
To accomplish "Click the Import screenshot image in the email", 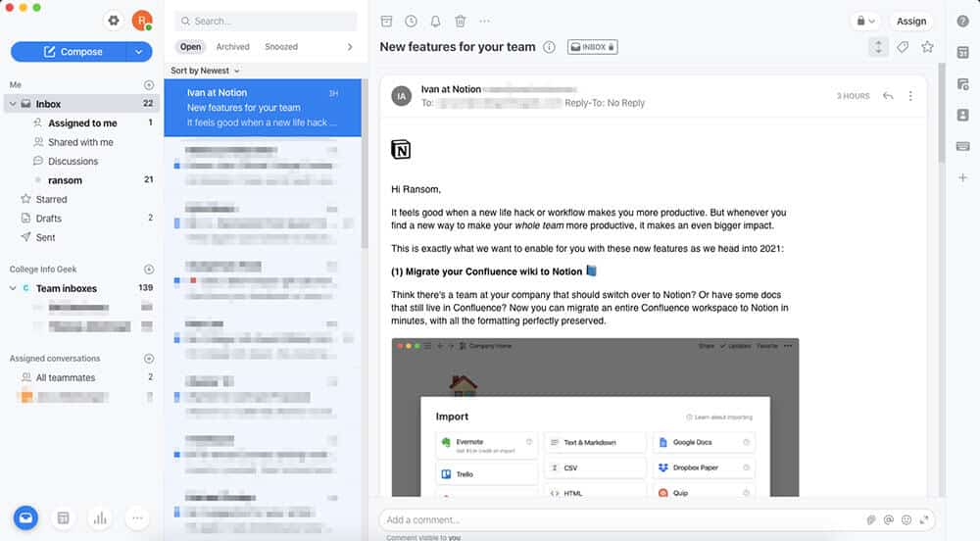I will tap(595, 418).
